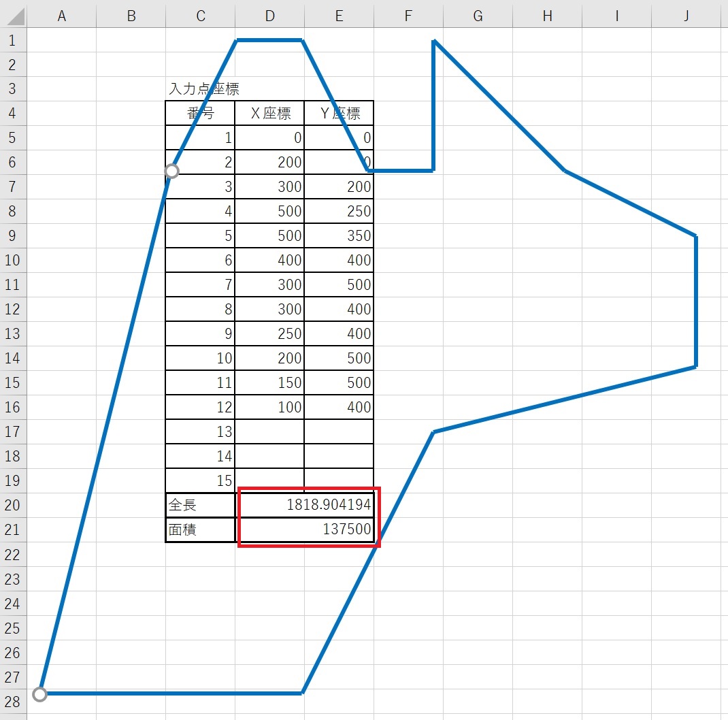This screenshot has height=720, width=728.
Task: Click the circular shape handle near row 6
Action: tap(172, 171)
